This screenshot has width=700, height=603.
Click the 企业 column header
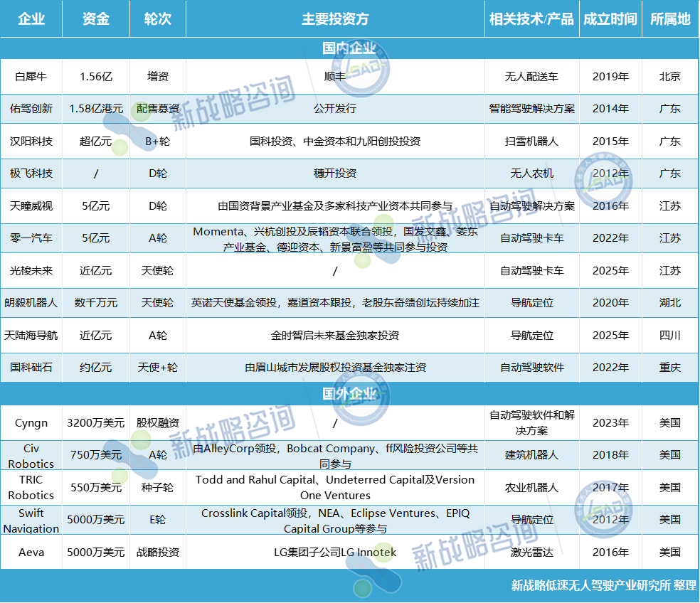click(31, 19)
